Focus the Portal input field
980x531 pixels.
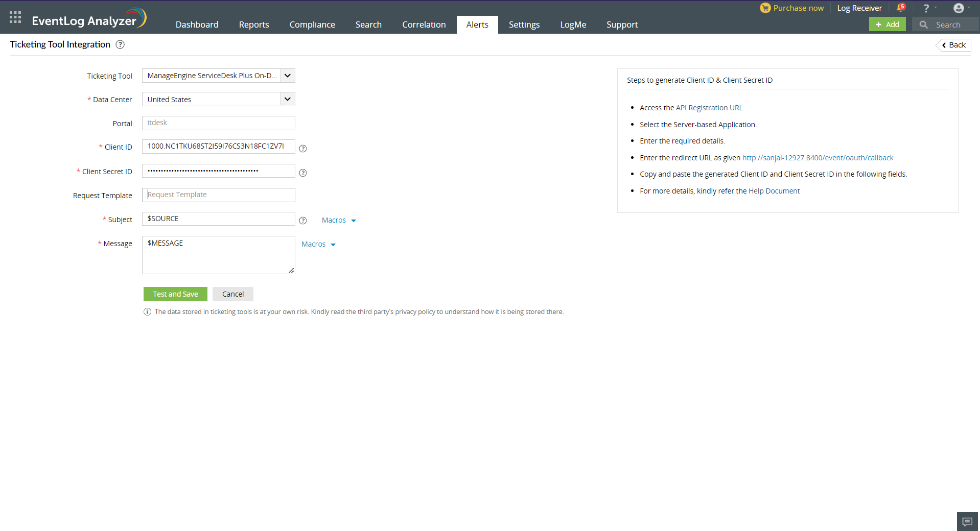219,123
